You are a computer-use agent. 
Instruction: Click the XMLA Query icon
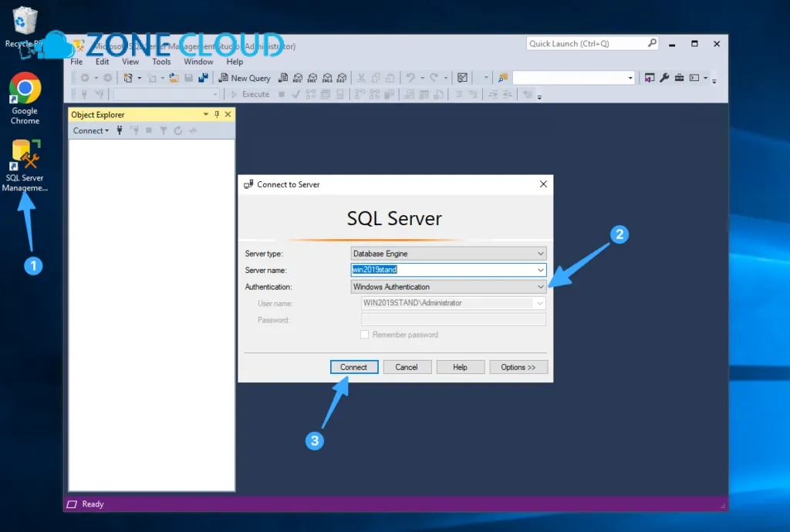tap(327, 78)
